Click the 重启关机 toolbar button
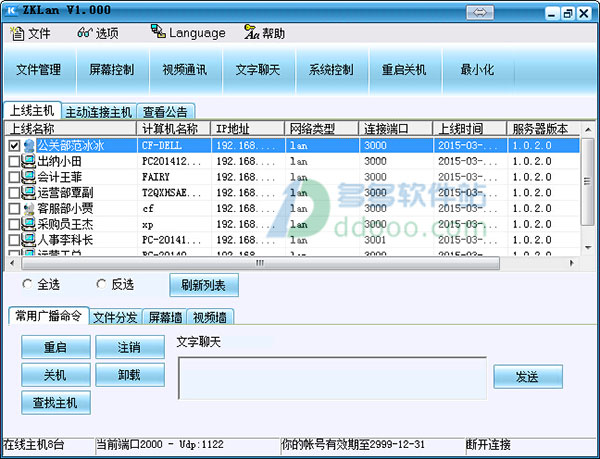 (x=404, y=70)
